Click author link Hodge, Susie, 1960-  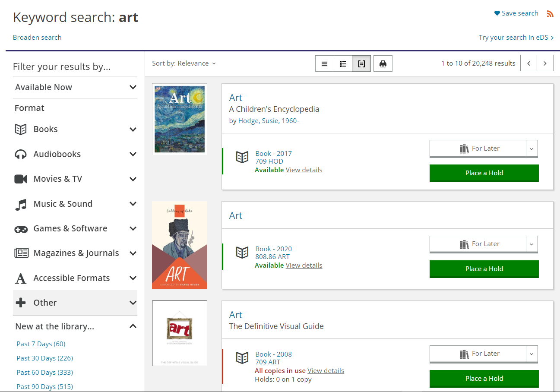click(269, 121)
